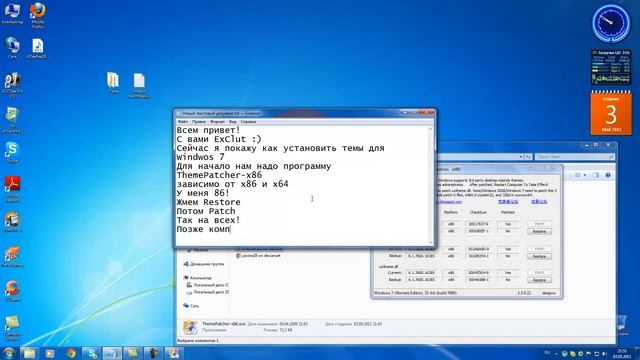Screen dimensions: 640x360
Task: Launch the Mozilla Firefox desktop shortcut
Action: point(38,15)
